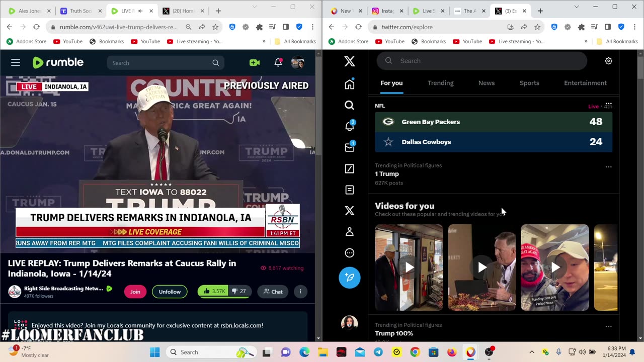644x362 pixels.
Task: Open tab search chevron in Twitter window
Action: (x=577, y=7)
